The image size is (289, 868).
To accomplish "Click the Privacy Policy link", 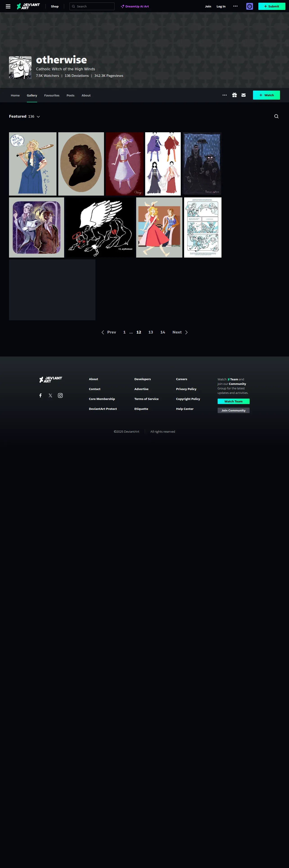I will [186, 389].
